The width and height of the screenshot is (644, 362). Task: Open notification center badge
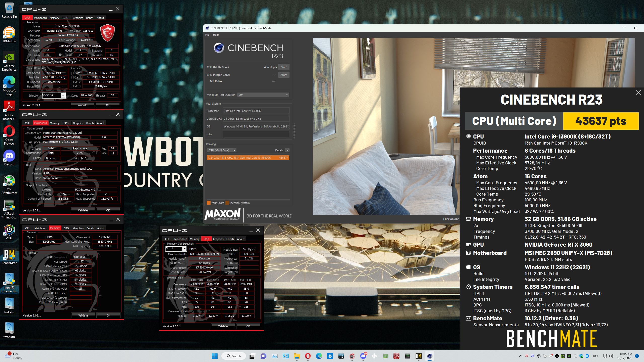pos(637,356)
